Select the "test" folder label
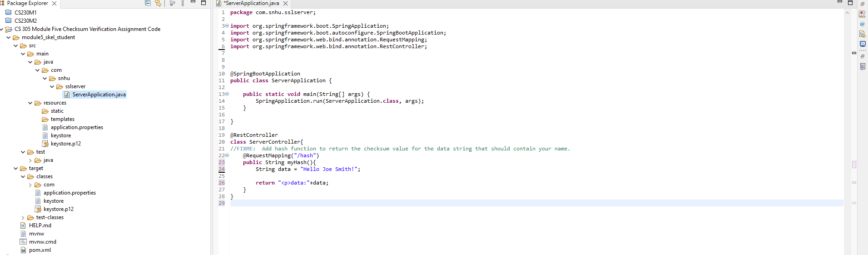The width and height of the screenshot is (868, 255). (x=40, y=152)
